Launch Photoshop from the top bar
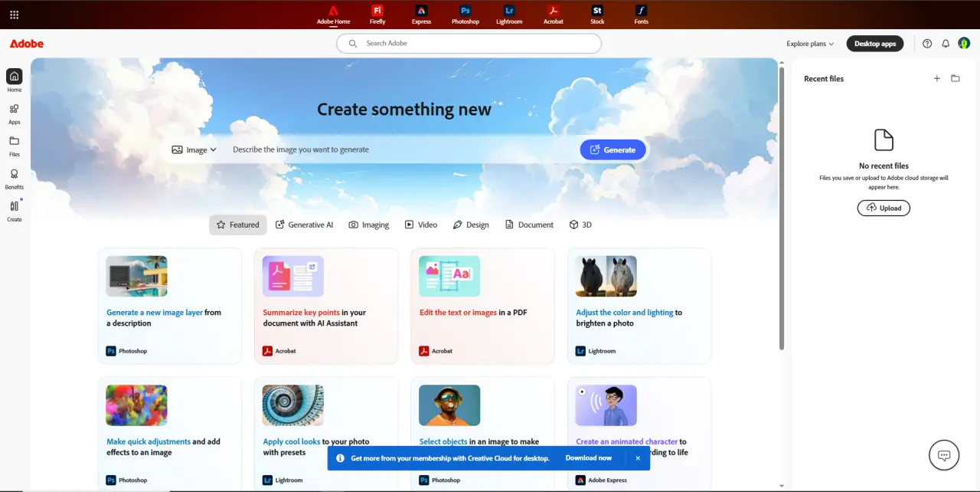Image resolution: width=980 pixels, height=492 pixels. coord(465,15)
